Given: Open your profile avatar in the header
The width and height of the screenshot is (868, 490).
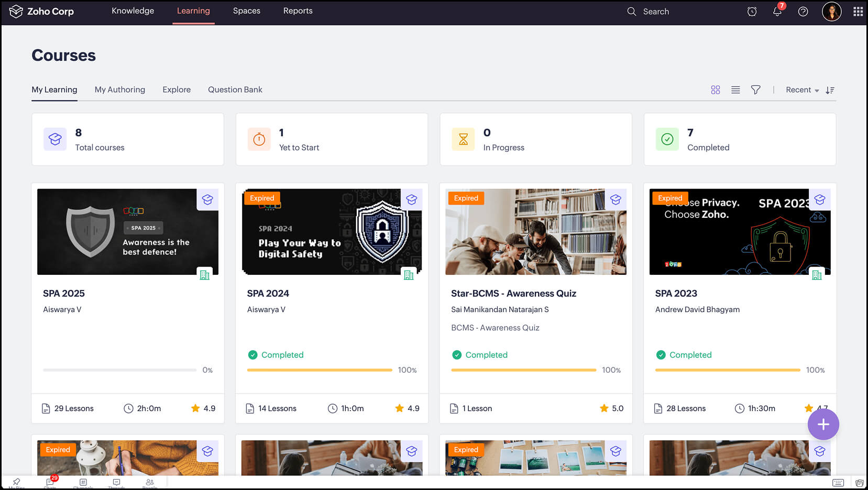Looking at the screenshot, I should [831, 11].
